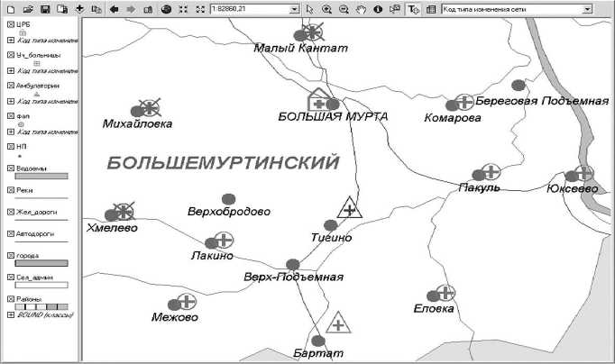This screenshot has width=615, height=364.
Task: Click the hospital house symbol at Большая Мурта
Action: tap(318, 99)
